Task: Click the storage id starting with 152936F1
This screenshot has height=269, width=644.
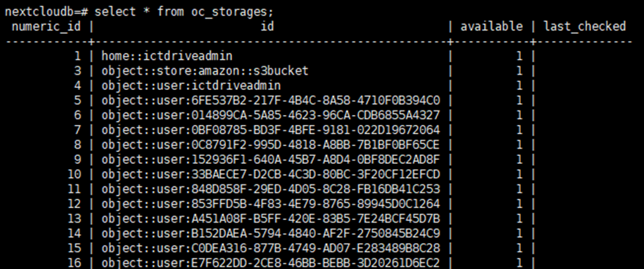Action: tap(275, 159)
